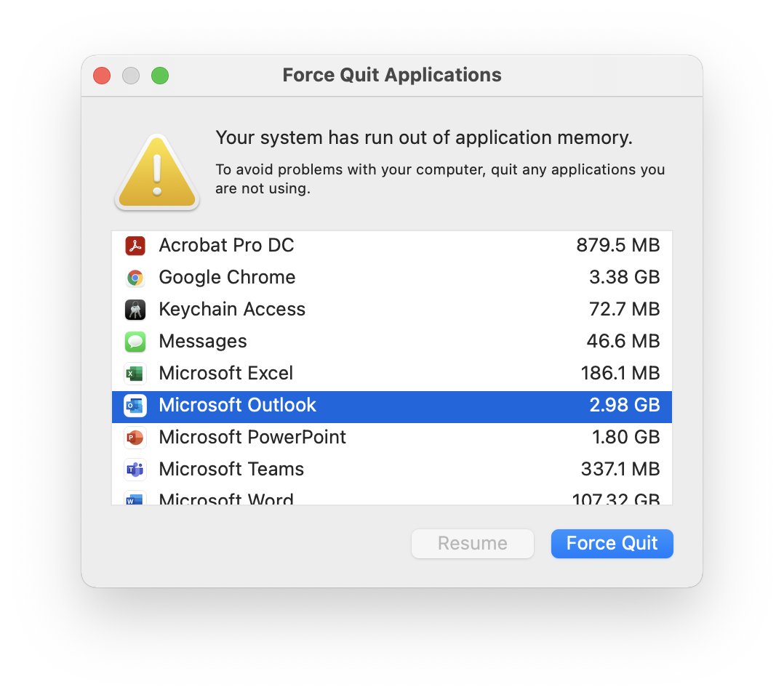Click the 879.5 MB memory value
Viewport: 784px width, 695px height.
[x=618, y=245]
